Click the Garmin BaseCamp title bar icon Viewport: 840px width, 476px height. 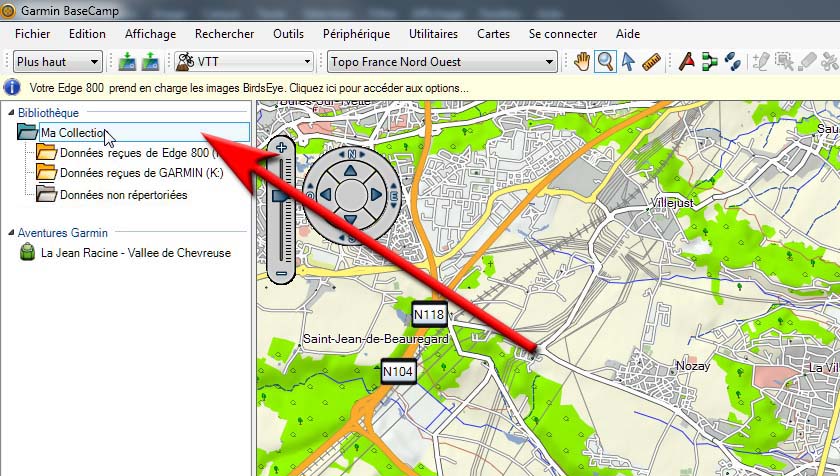coord(8,10)
